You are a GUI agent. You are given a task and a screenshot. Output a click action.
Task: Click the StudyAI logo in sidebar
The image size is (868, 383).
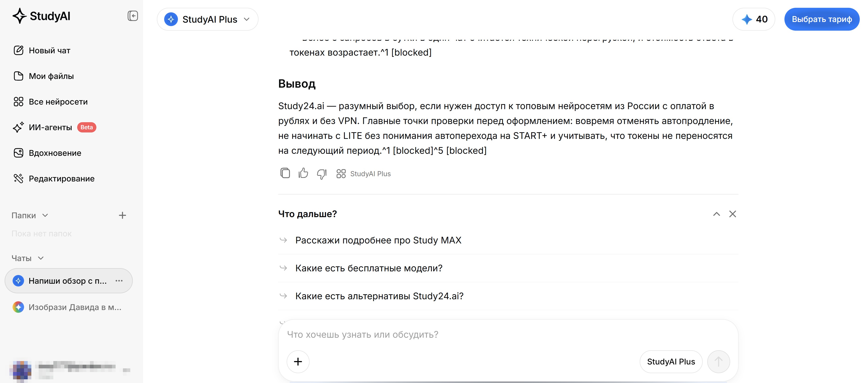[41, 16]
